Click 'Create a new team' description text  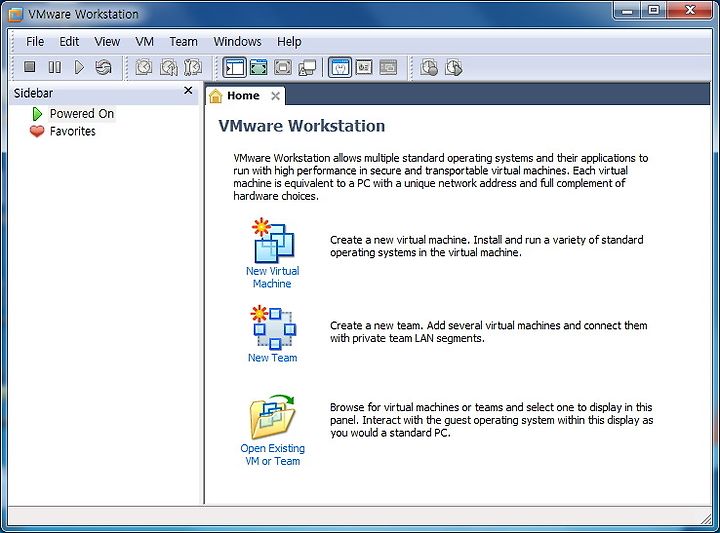pyautogui.click(x=489, y=332)
